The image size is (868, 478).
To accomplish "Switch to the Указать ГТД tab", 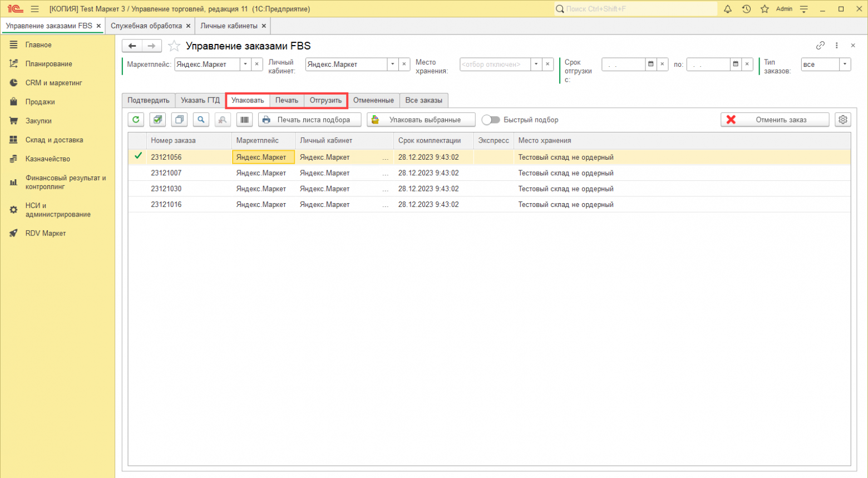I will pyautogui.click(x=200, y=100).
